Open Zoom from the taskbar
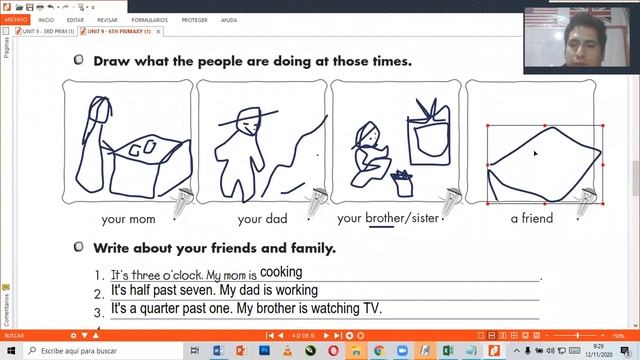This screenshot has width=640, height=360. click(x=402, y=351)
